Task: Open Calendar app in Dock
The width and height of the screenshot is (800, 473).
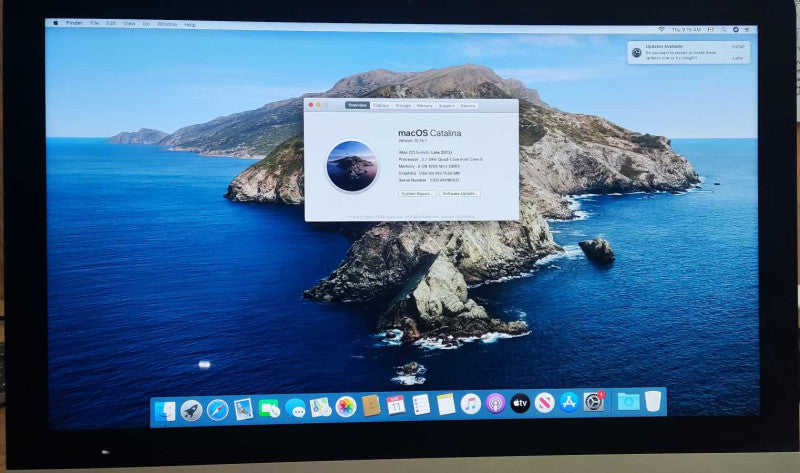Action: click(x=396, y=405)
